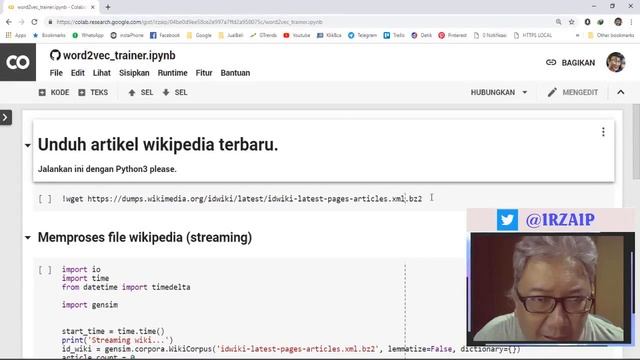This screenshot has height=360, width=640.
Task: Click the green extension icon in the toolbar
Action: pos(600,22)
